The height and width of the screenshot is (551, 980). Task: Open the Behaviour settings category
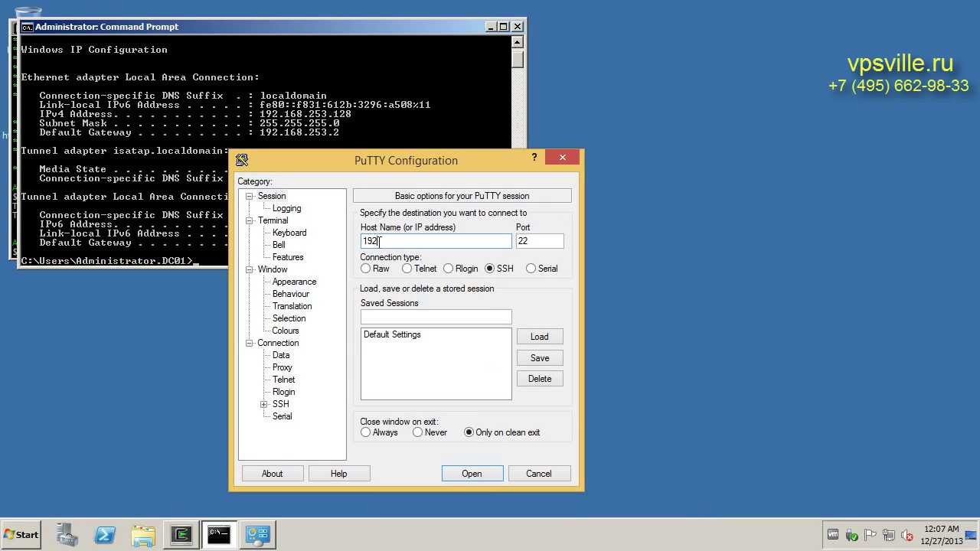click(291, 294)
